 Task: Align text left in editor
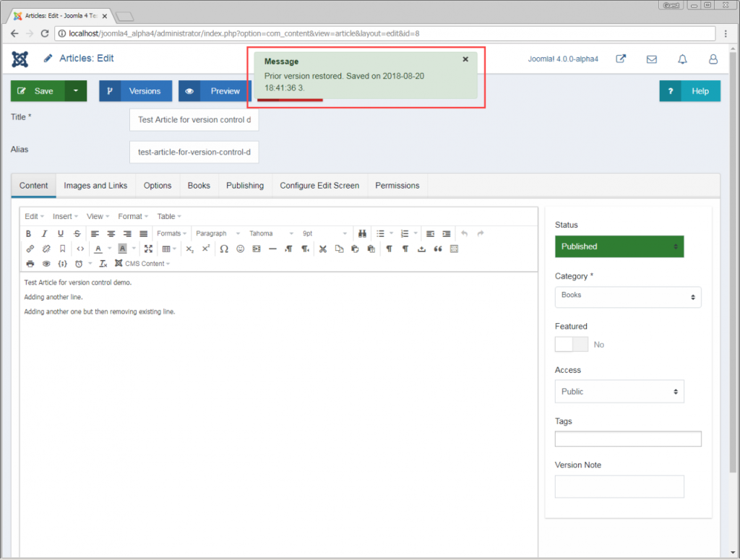point(95,233)
